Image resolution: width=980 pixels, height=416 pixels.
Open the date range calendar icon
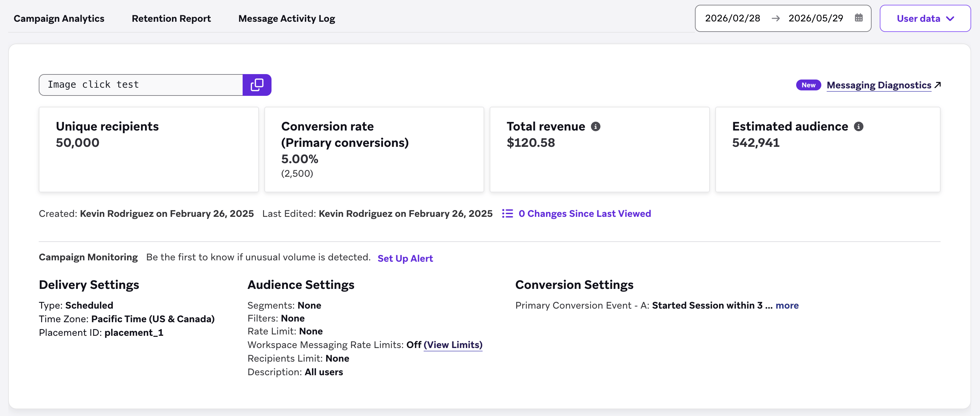tap(858, 18)
